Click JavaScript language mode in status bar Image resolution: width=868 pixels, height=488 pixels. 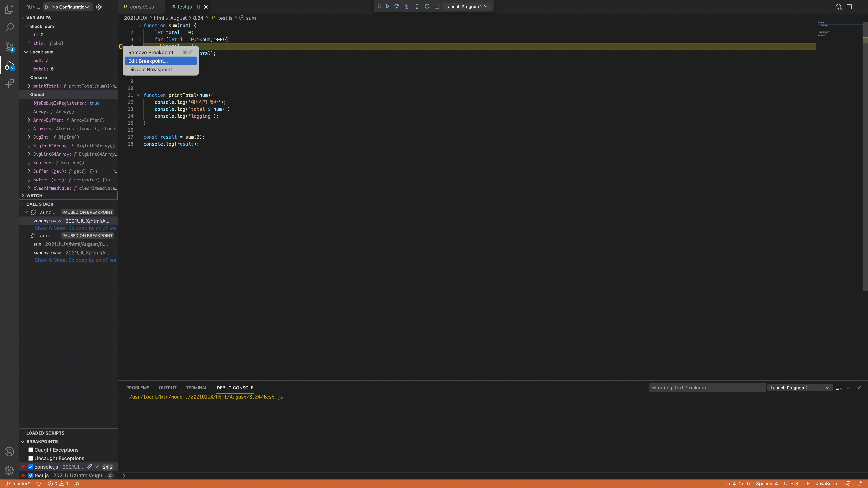[827, 484]
